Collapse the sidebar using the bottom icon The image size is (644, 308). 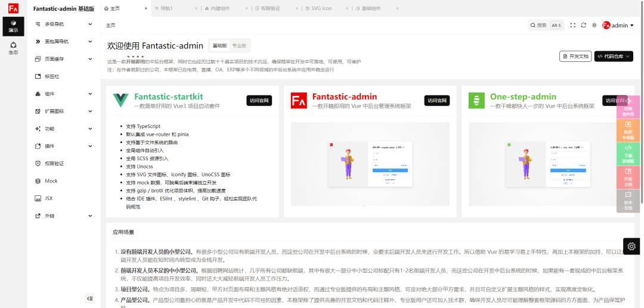coord(90,298)
